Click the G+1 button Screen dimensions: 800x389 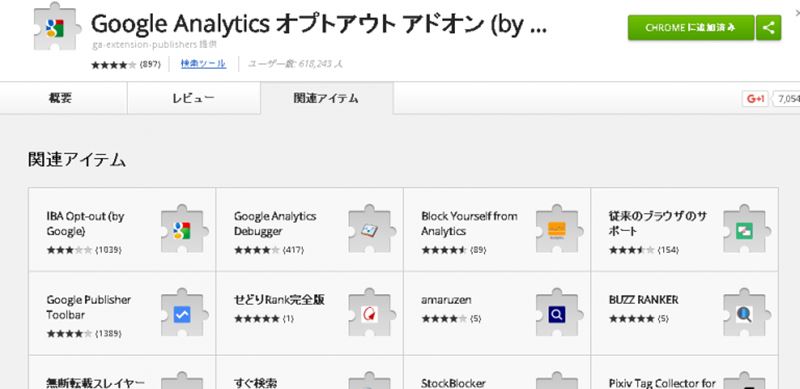(755, 99)
